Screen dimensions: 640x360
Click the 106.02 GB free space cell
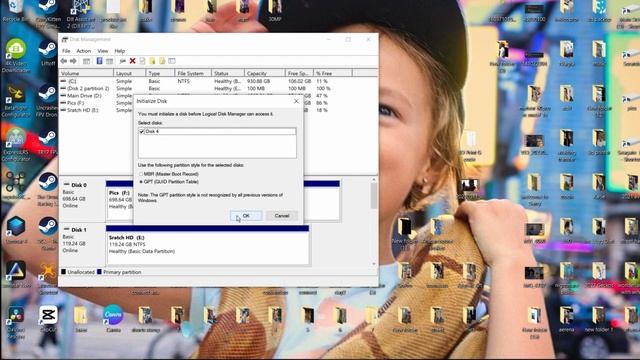click(300, 81)
